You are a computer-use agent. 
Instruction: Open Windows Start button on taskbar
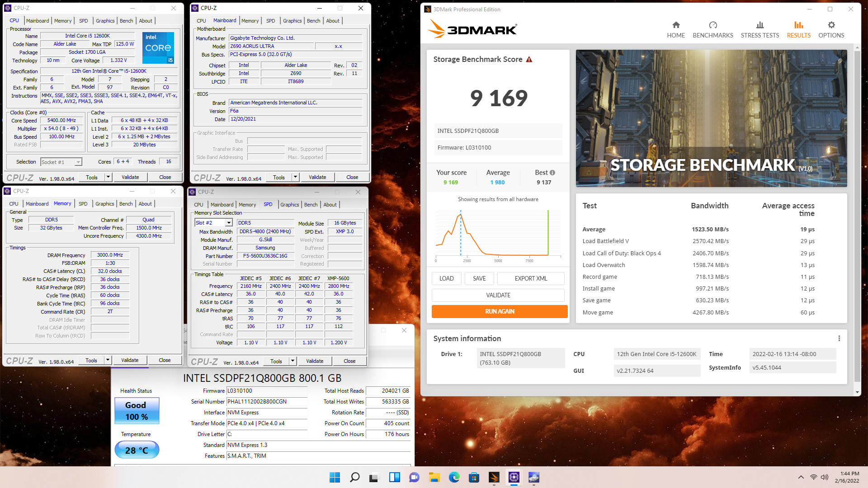335,477
